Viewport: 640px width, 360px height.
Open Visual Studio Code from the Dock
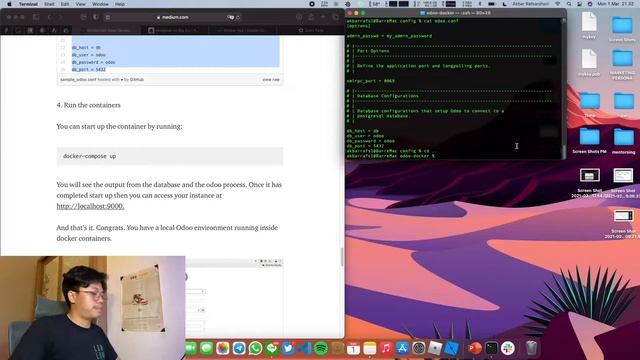304,348
